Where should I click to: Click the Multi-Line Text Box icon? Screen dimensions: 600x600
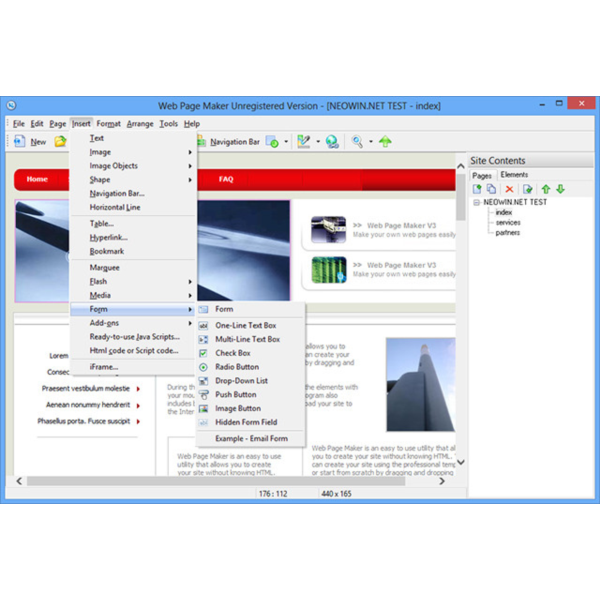pyautogui.click(x=203, y=339)
